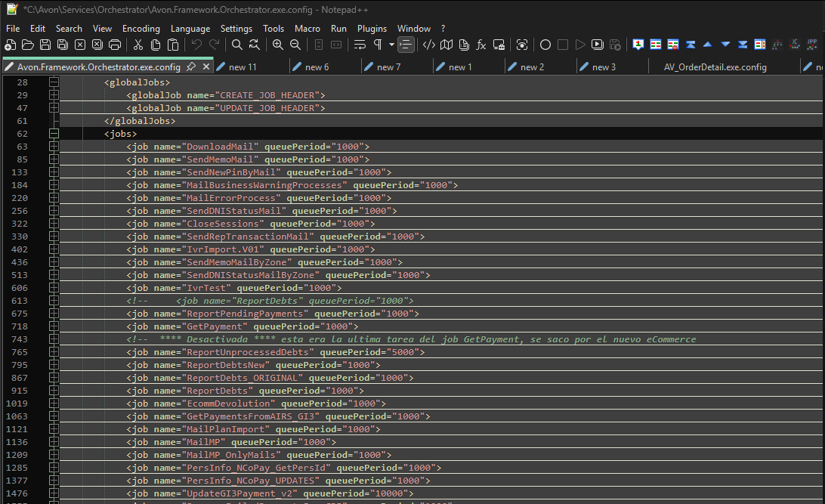Open the Document List panel icon
Screen dimensions: 825x504
coord(464,45)
